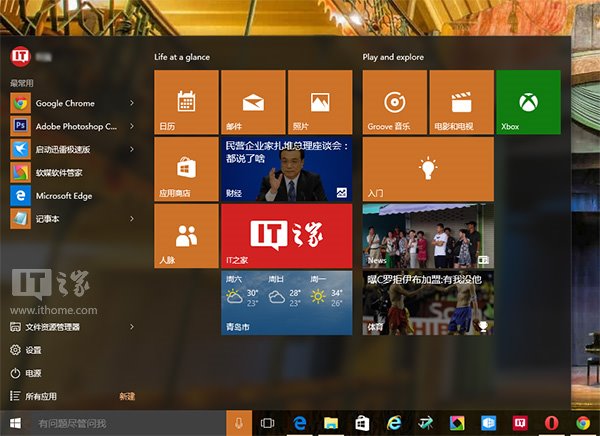Click the Cortana microphone button
Image resolution: width=600 pixels, height=436 pixels.
coord(239,423)
